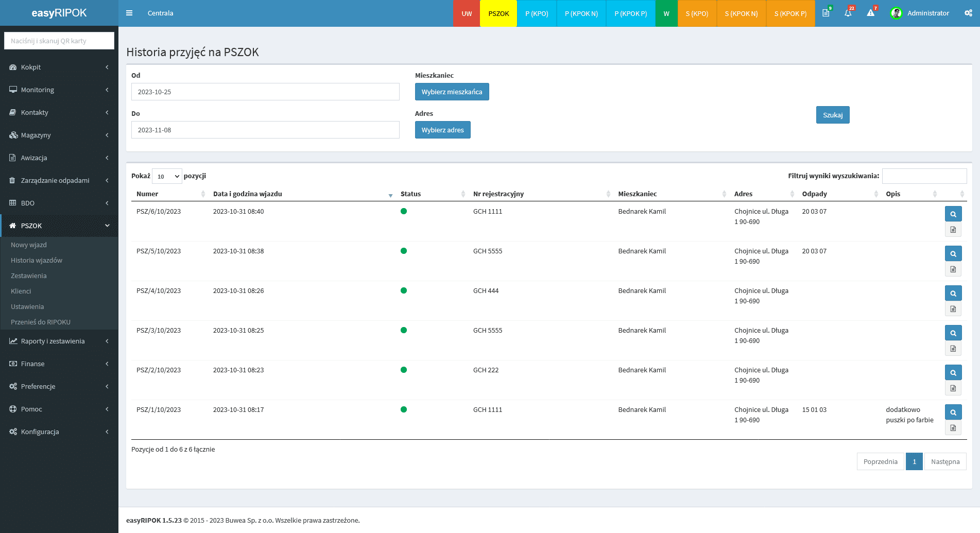Select Nowy wjazd in sidebar
Image resolution: width=980 pixels, height=533 pixels.
click(29, 245)
